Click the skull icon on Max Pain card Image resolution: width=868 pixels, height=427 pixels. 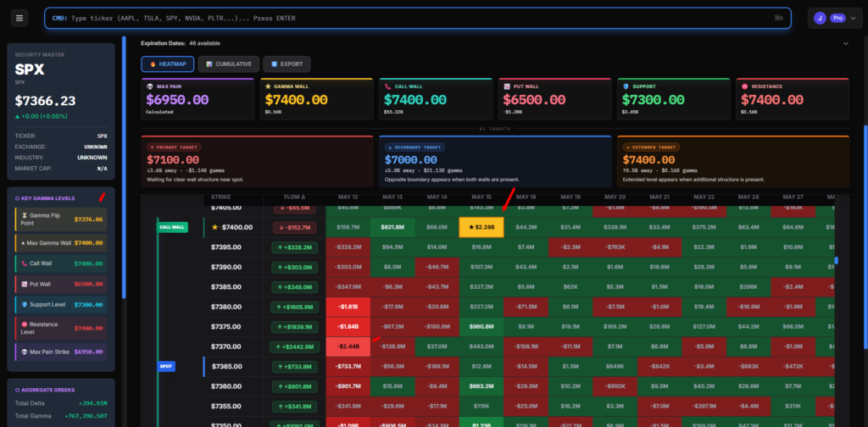click(149, 86)
